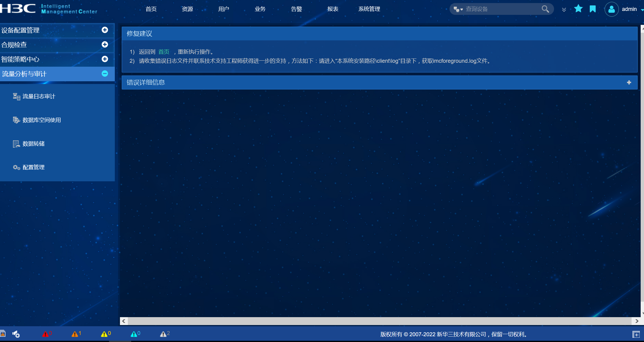Open the 资源 top menu
Image resolution: width=644 pixels, height=342 pixels.
(x=187, y=9)
